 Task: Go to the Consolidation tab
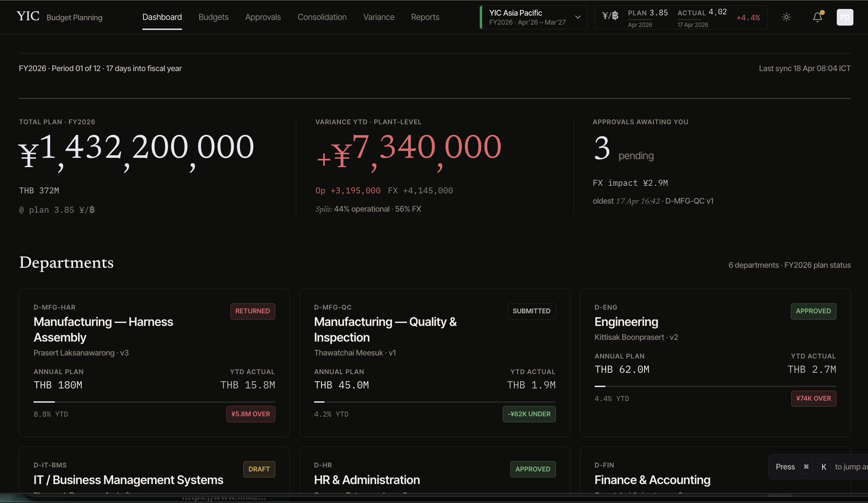point(322,17)
